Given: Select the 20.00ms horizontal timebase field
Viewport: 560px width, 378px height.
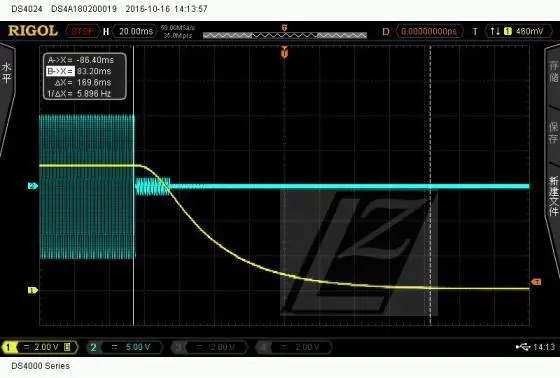Looking at the screenshot, I should click(x=136, y=31).
